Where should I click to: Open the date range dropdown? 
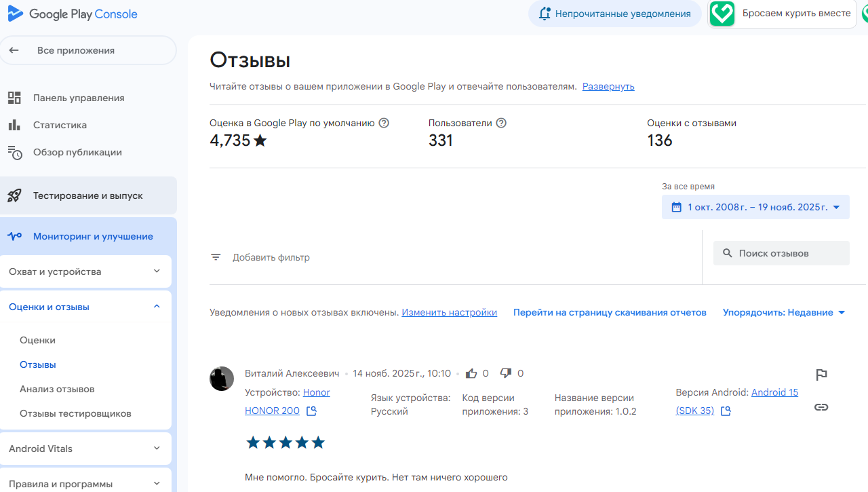[x=755, y=207]
